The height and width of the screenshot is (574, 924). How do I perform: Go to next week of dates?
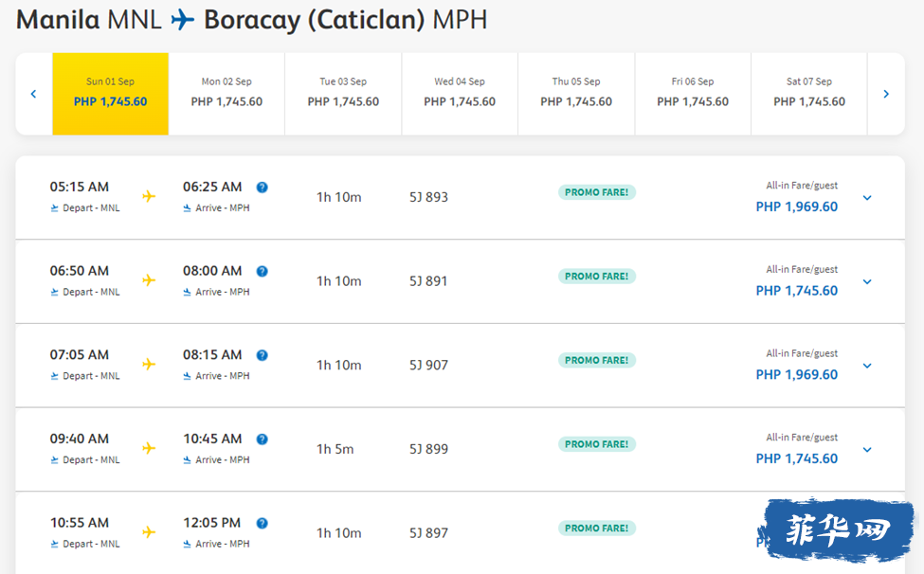click(x=886, y=94)
